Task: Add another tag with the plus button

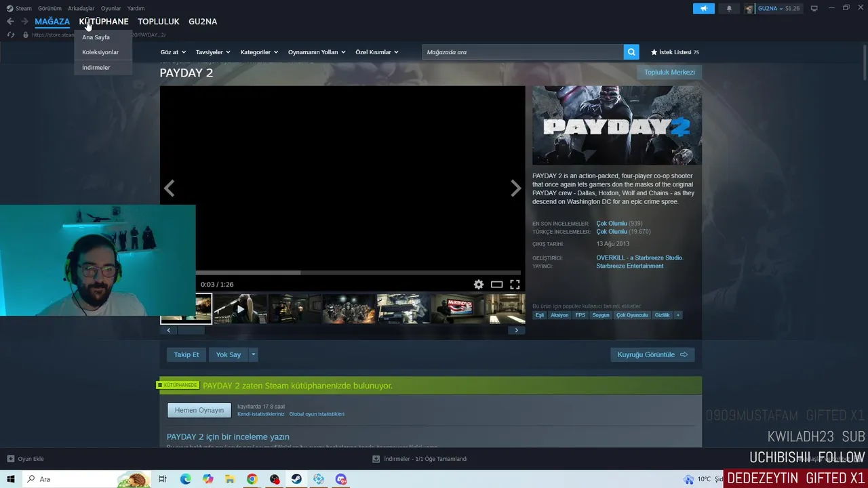Action: click(x=677, y=315)
